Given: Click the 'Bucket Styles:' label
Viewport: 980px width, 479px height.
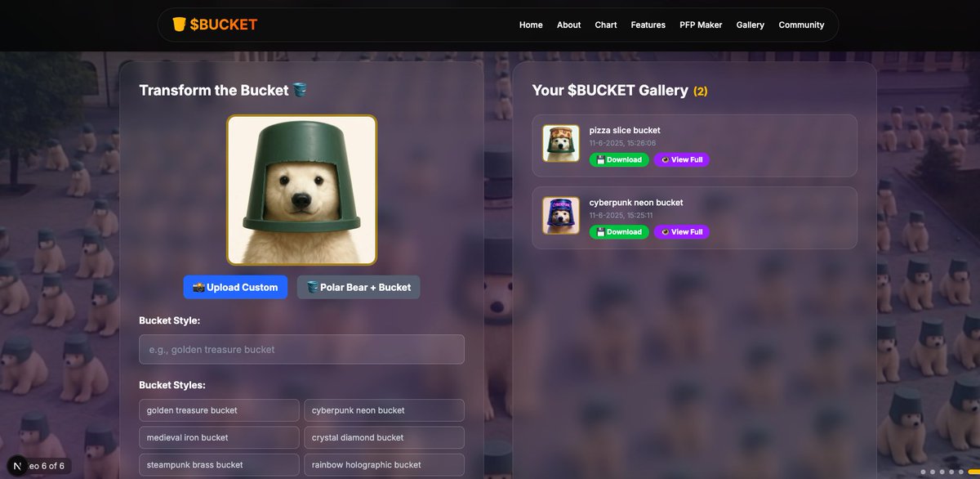Looking at the screenshot, I should (172, 385).
